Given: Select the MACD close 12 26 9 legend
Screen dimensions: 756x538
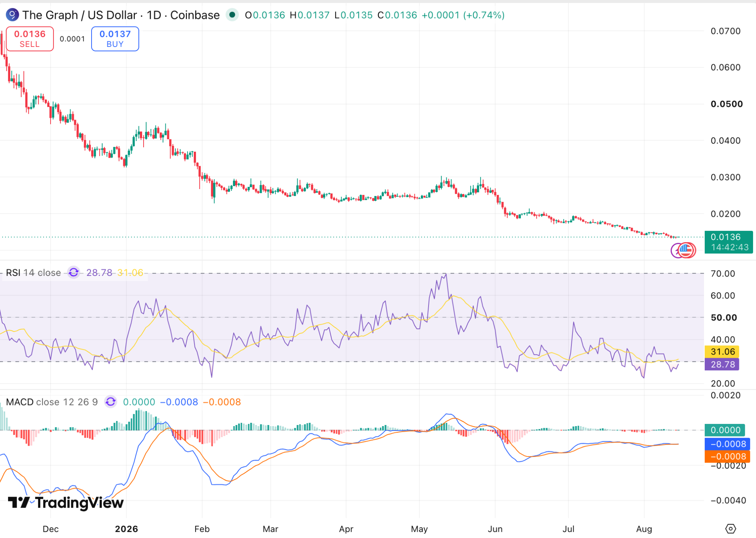Looking at the screenshot, I should [52, 402].
